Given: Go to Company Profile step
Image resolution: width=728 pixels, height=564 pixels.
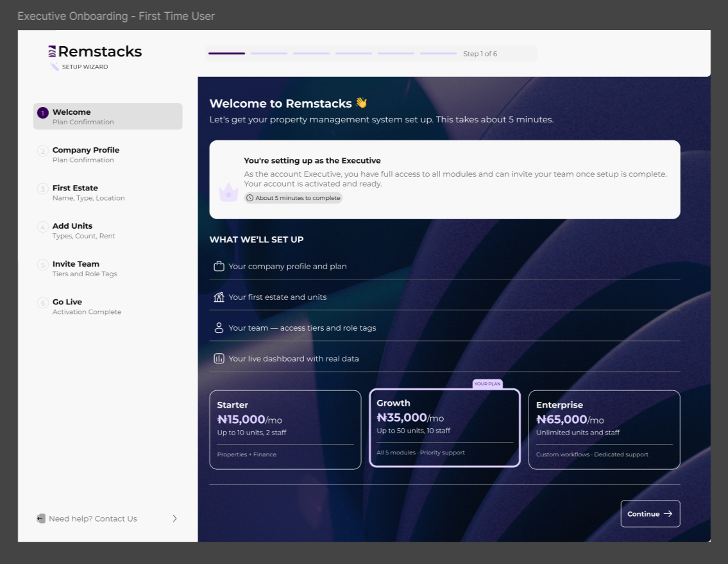Looking at the screenshot, I should (108, 154).
